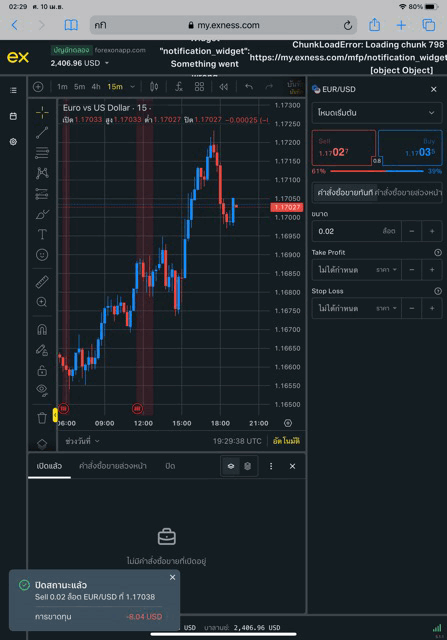Click the Sell 1.17027 button
Viewport: 447px width, 640px height.
343,147
